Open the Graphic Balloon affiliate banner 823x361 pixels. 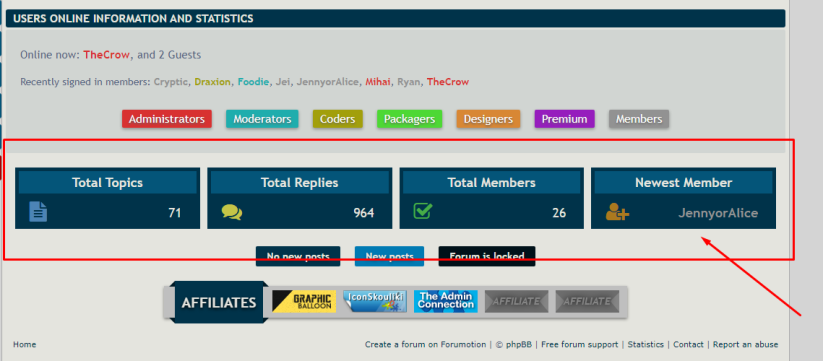(304, 302)
